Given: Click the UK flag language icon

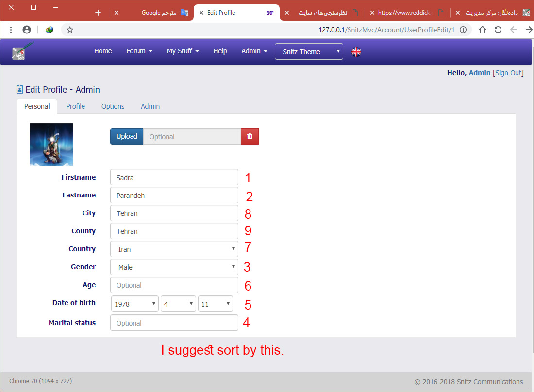Looking at the screenshot, I should 356,52.
